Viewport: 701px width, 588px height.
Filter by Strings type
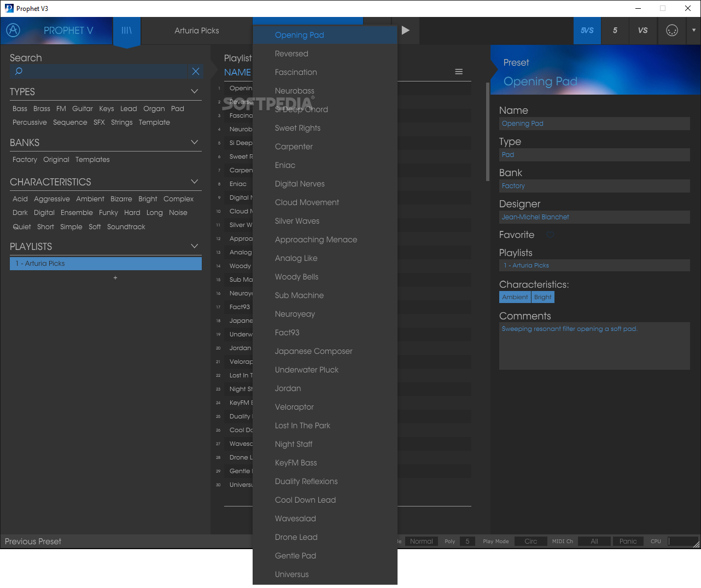pos(122,123)
